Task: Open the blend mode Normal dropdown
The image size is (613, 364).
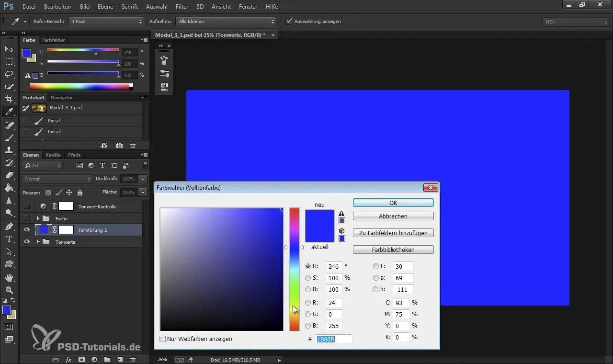Action: tap(57, 179)
